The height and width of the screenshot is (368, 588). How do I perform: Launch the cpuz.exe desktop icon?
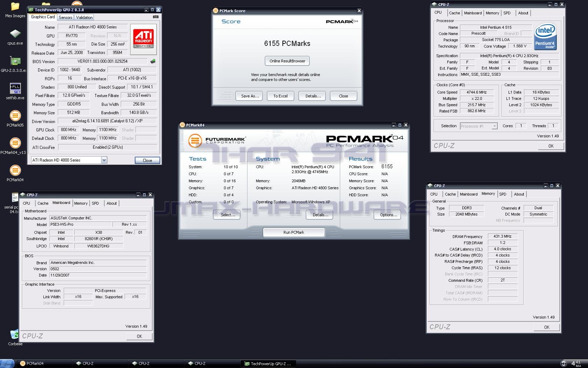click(x=15, y=34)
